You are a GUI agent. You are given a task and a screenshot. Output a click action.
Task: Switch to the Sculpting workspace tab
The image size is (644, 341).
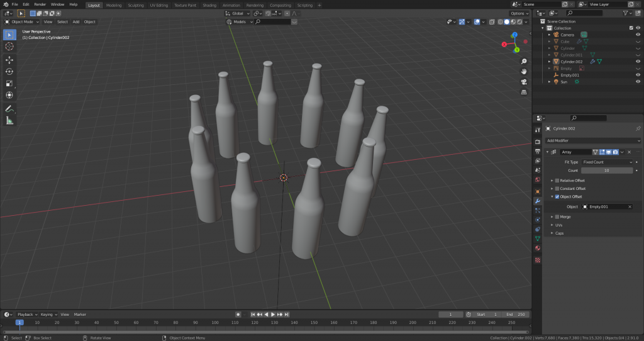[x=136, y=5]
